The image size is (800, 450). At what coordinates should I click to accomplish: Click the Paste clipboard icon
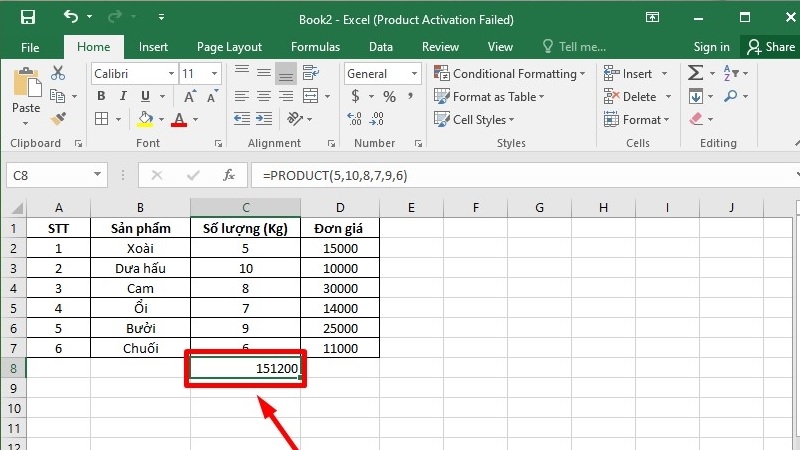26,83
